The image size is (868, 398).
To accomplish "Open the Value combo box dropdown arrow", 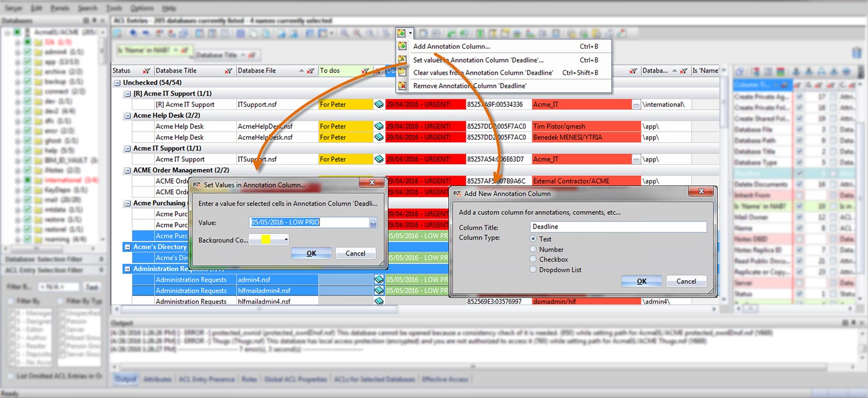I will click(x=373, y=222).
